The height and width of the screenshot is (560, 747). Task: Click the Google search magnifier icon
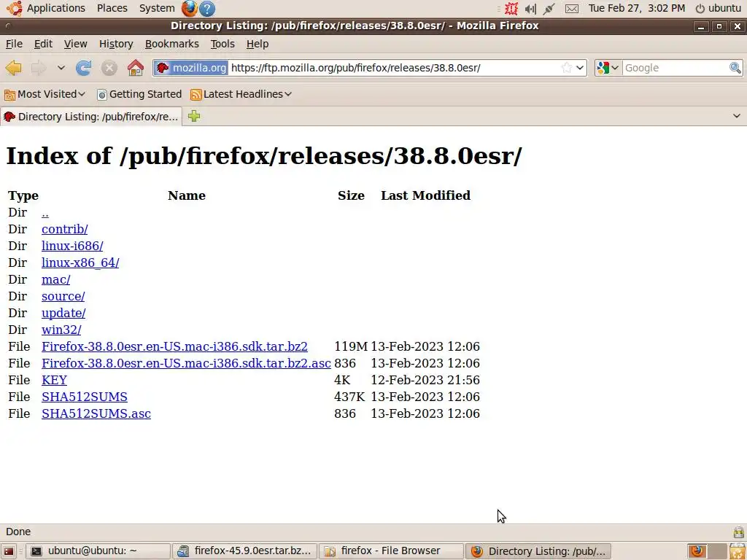coord(735,68)
